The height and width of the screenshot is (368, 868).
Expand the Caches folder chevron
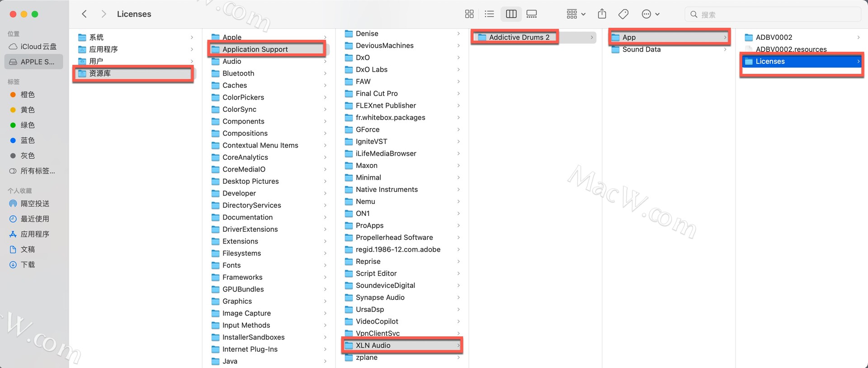[325, 85]
